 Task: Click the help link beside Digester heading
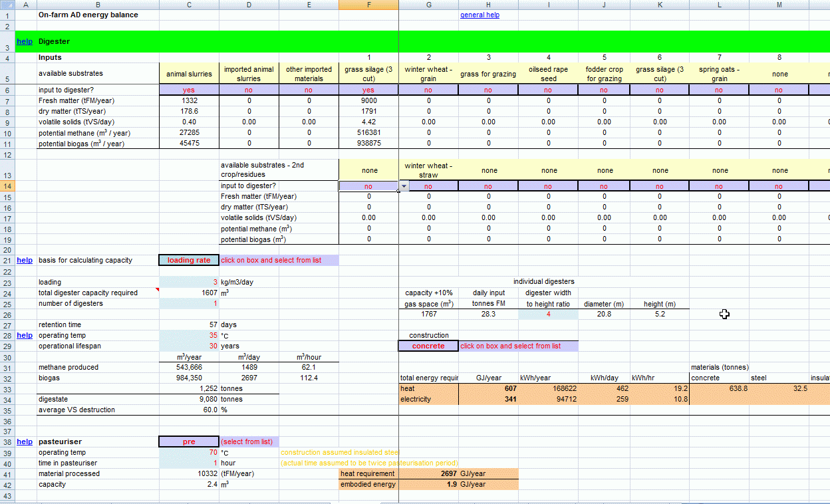click(x=24, y=41)
